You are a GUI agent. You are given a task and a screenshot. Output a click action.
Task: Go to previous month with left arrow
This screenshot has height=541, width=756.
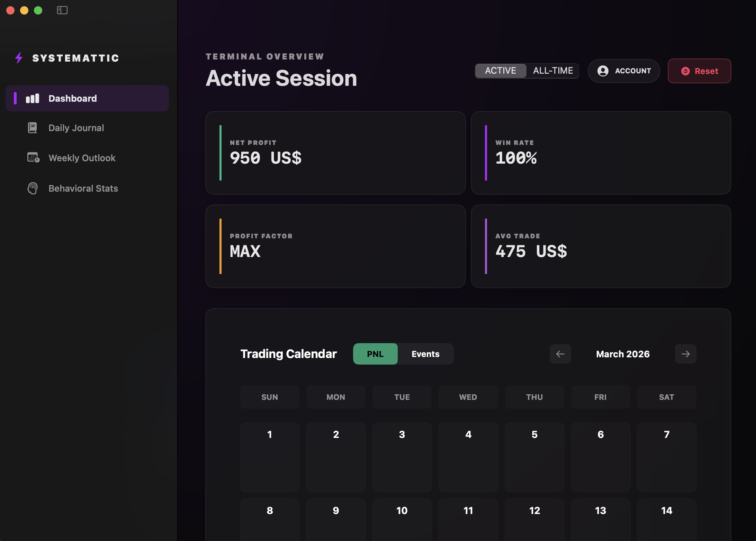coord(560,354)
